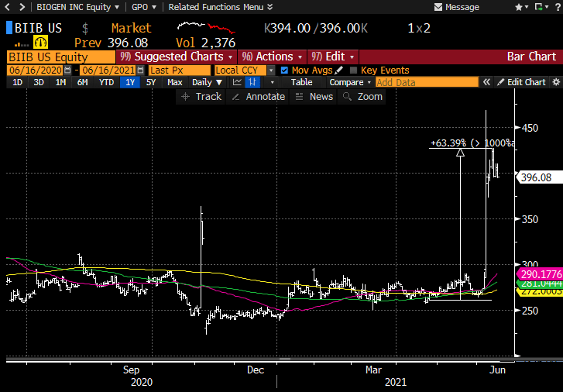Viewport: 563px width, 392px height.
Task: Select the YTD period
Action: (106, 82)
